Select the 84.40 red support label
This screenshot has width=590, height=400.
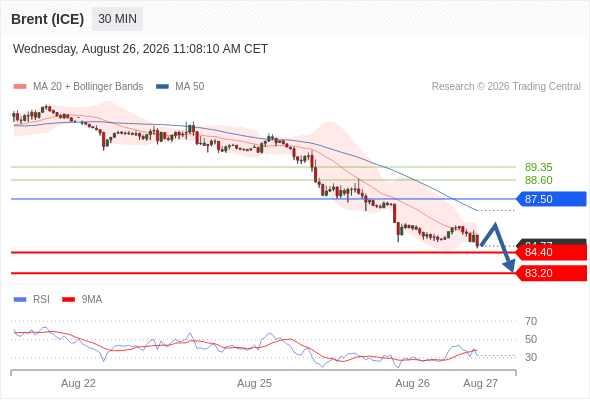coord(551,252)
